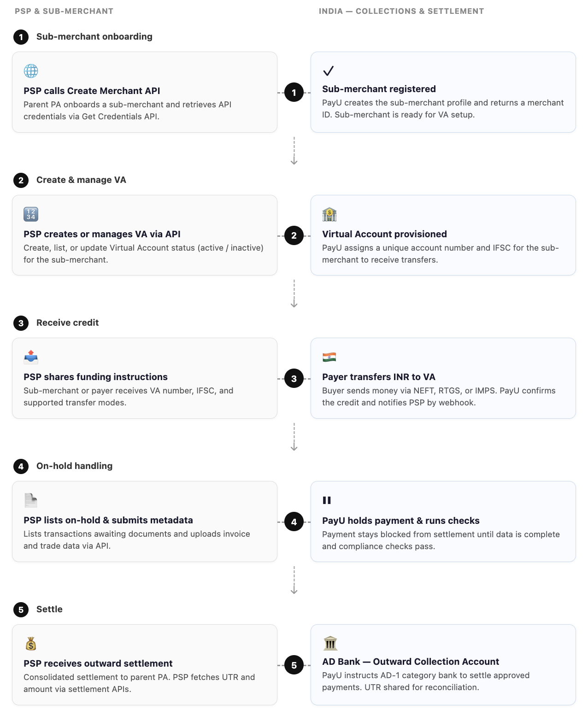
Task: Click the India flag icon
Action: tap(329, 357)
